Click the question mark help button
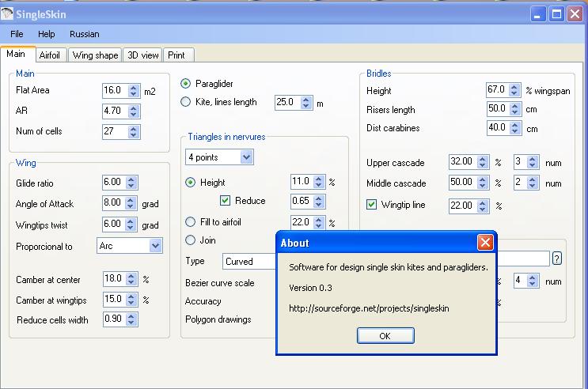Image resolution: width=588 pixels, height=389 pixels. [556, 259]
